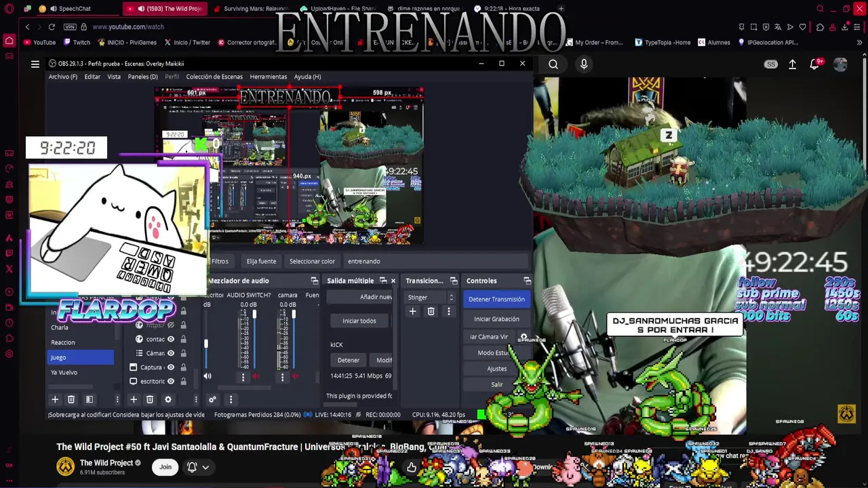Adjust escritorio volume slider
The height and width of the screenshot is (488, 868).
(206, 340)
